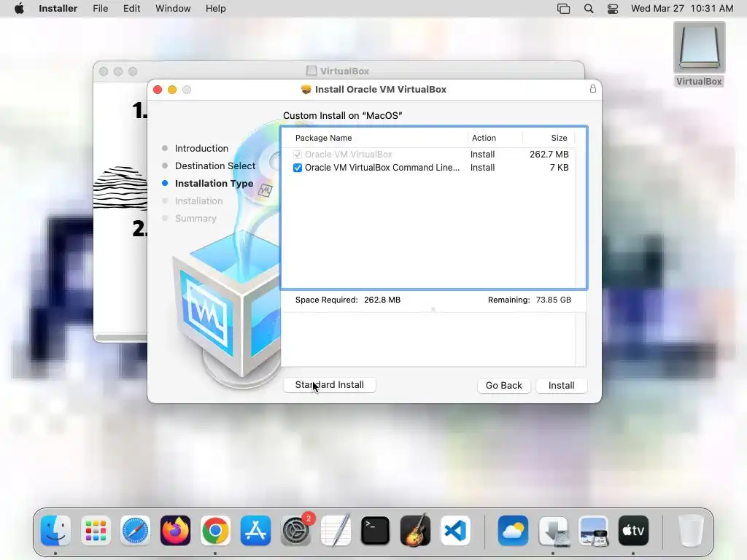The height and width of the screenshot is (560, 747).
Task: Click the disabled Oracle VM VirtualBox checkbox
Action: click(298, 155)
